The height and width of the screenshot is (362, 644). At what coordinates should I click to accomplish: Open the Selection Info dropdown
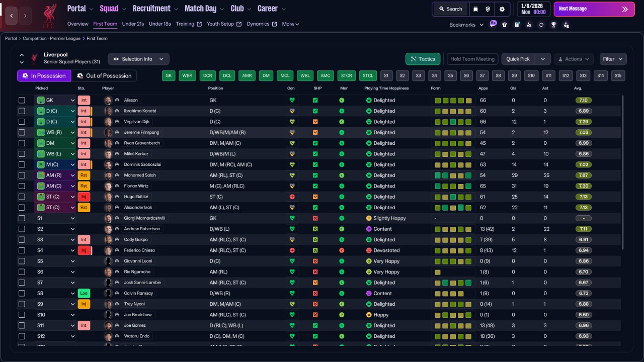[138, 59]
